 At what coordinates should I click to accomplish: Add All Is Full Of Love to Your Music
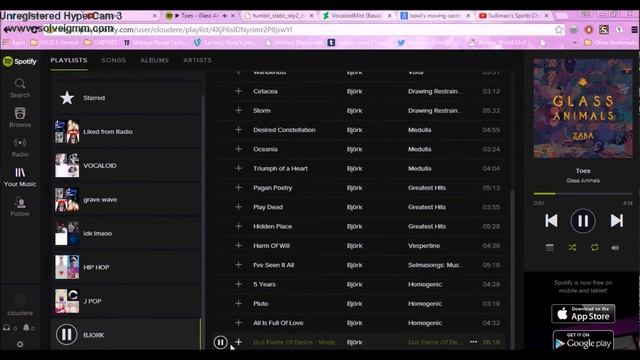click(239, 322)
